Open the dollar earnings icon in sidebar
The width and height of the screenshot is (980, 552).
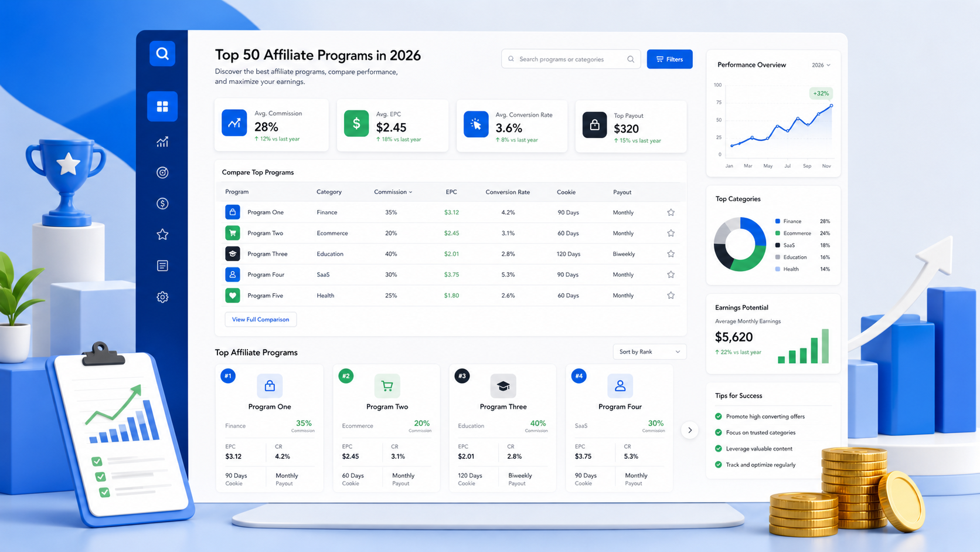click(162, 204)
